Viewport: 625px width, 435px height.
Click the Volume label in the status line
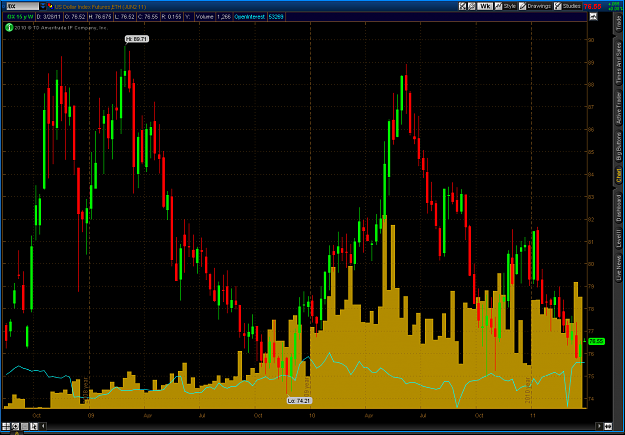(x=204, y=17)
